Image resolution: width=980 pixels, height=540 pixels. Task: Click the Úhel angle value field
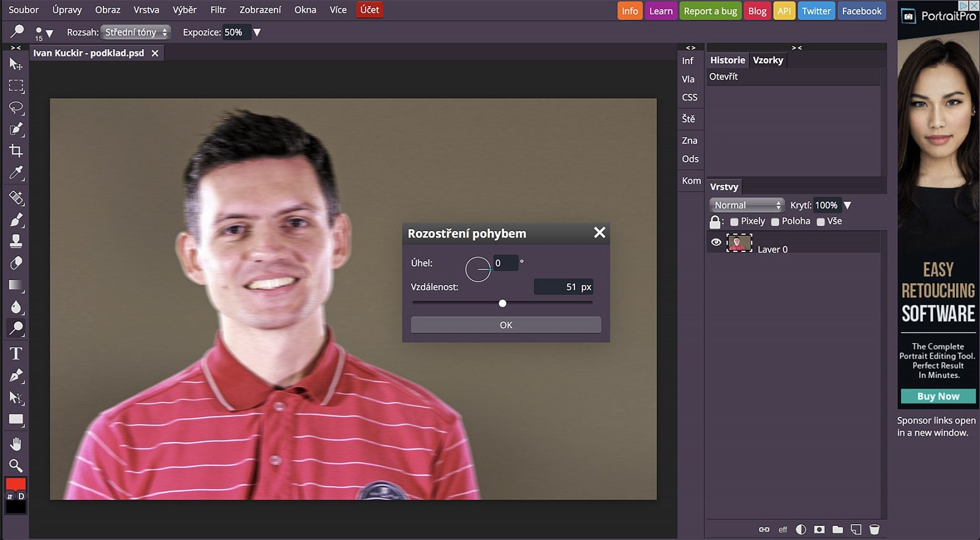pos(506,263)
